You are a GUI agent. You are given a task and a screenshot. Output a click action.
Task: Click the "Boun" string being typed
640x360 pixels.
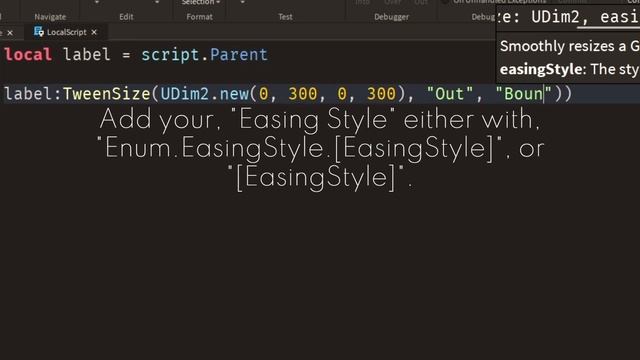pos(523,94)
